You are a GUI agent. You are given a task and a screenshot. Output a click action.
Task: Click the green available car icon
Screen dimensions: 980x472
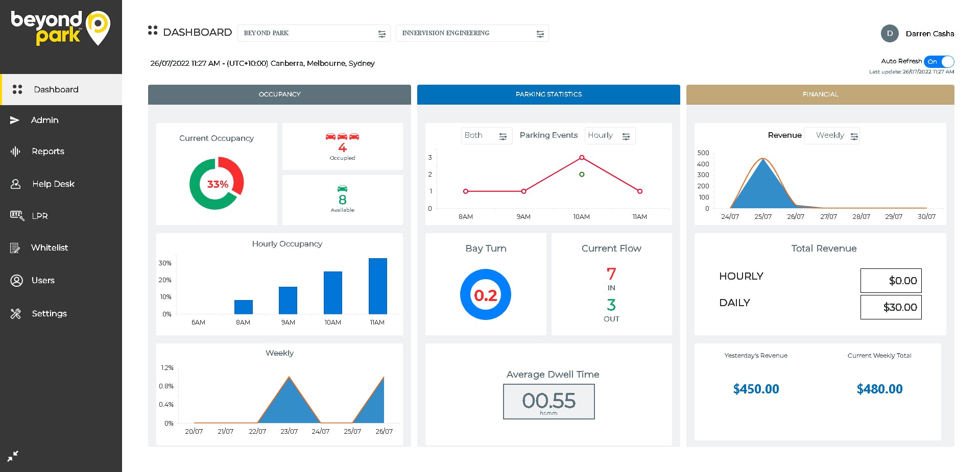[342, 188]
